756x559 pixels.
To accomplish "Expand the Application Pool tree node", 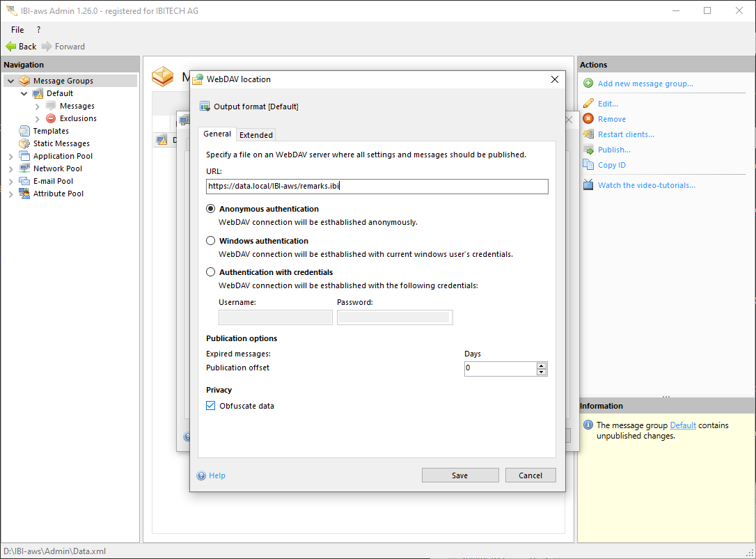I will [x=10, y=156].
